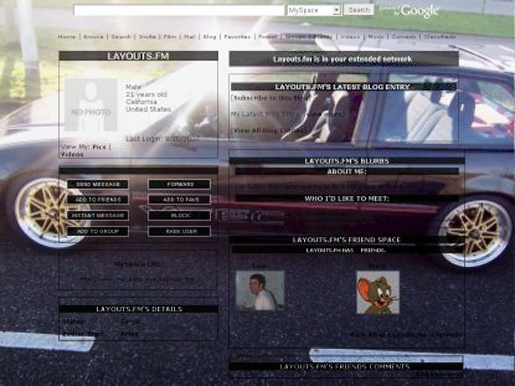Viewport: 515px width, 386px height.
Task: Open Browse in the navigation bar
Action: pos(93,37)
